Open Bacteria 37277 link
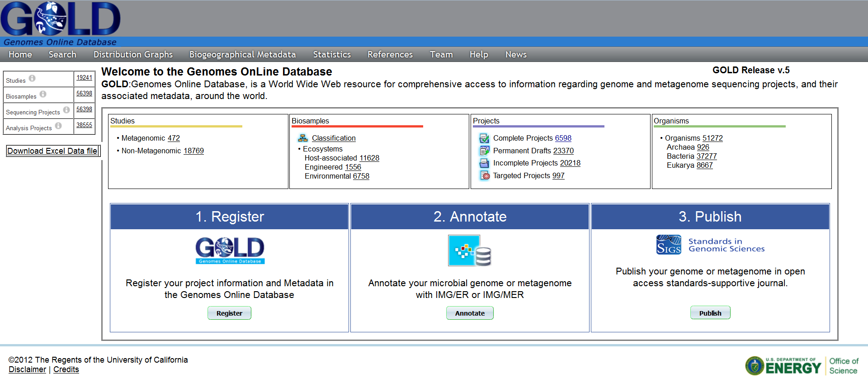 707,156
